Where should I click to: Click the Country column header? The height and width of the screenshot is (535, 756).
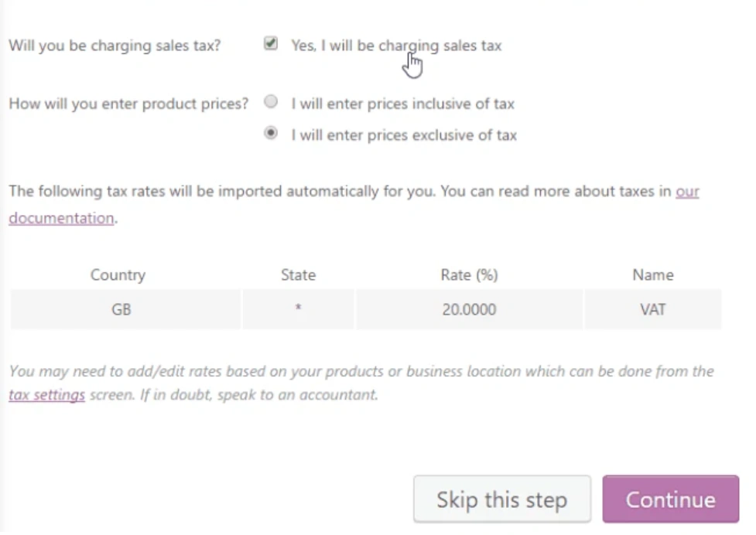coord(118,274)
